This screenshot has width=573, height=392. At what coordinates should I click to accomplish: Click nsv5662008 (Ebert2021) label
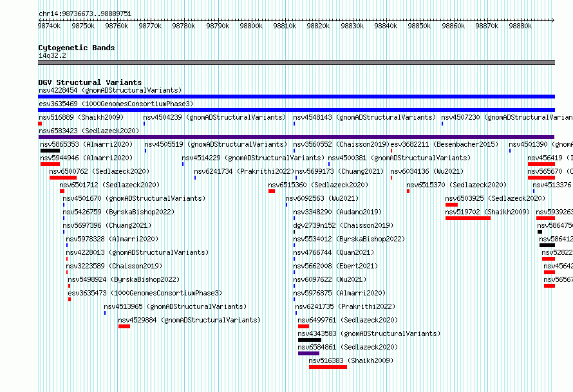tap(335, 266)
